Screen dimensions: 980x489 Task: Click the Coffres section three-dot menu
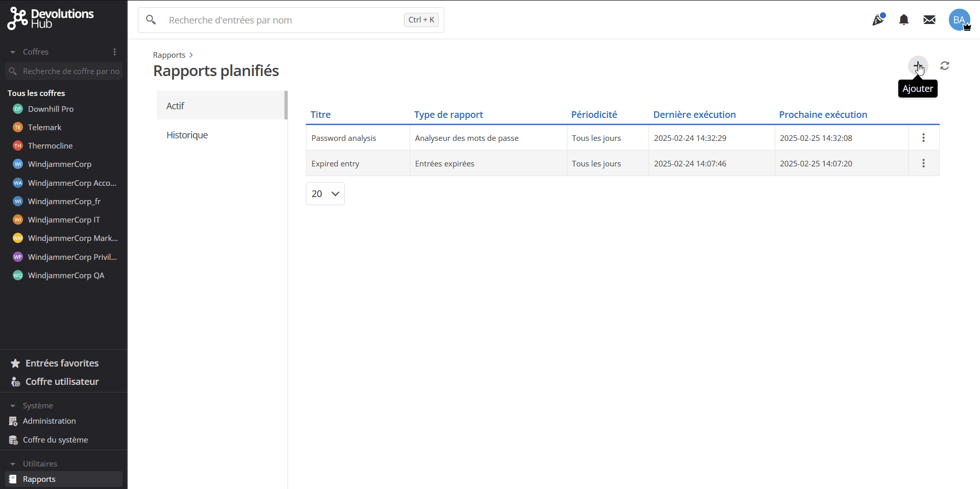tap(114, 52)
